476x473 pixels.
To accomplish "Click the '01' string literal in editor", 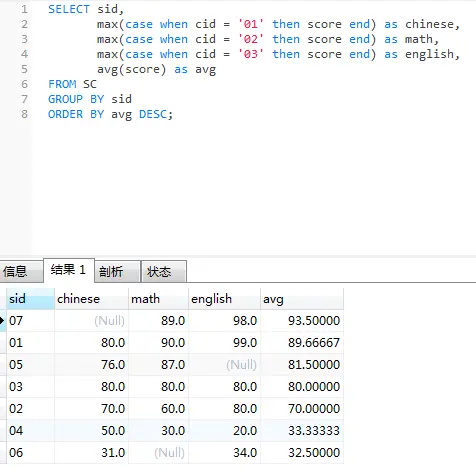I will tap(251, 24).
